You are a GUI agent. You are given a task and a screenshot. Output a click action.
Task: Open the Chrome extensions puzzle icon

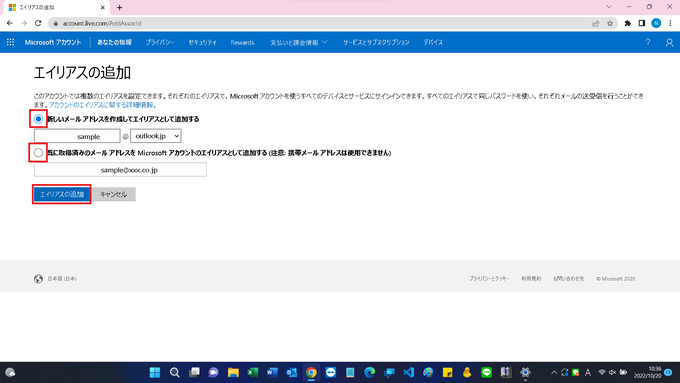(x=628, y=23)
